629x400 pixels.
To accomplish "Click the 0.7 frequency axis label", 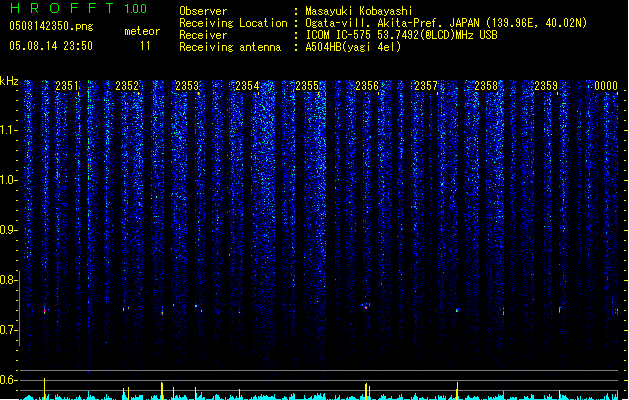I will [x=8, y=330].
